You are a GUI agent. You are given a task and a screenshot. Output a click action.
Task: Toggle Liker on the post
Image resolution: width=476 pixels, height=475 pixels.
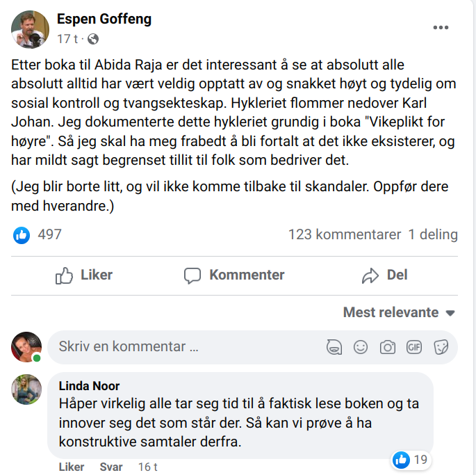84,275
